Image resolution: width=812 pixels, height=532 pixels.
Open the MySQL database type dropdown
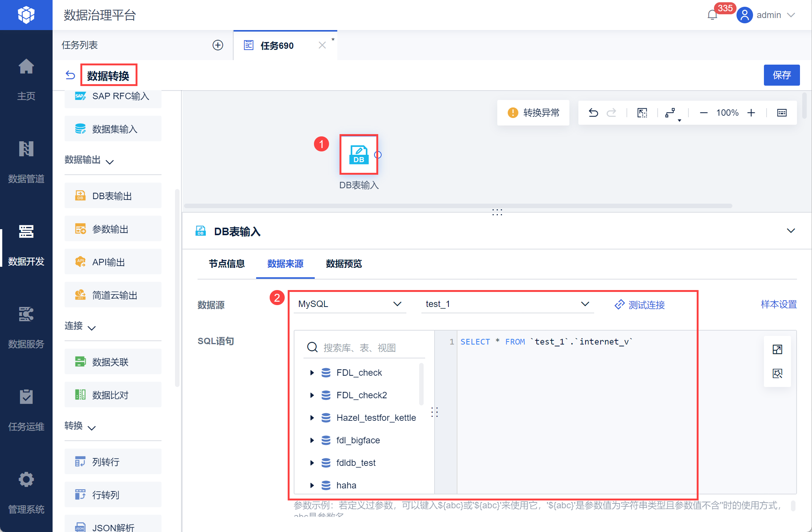(x=349, y=304)
